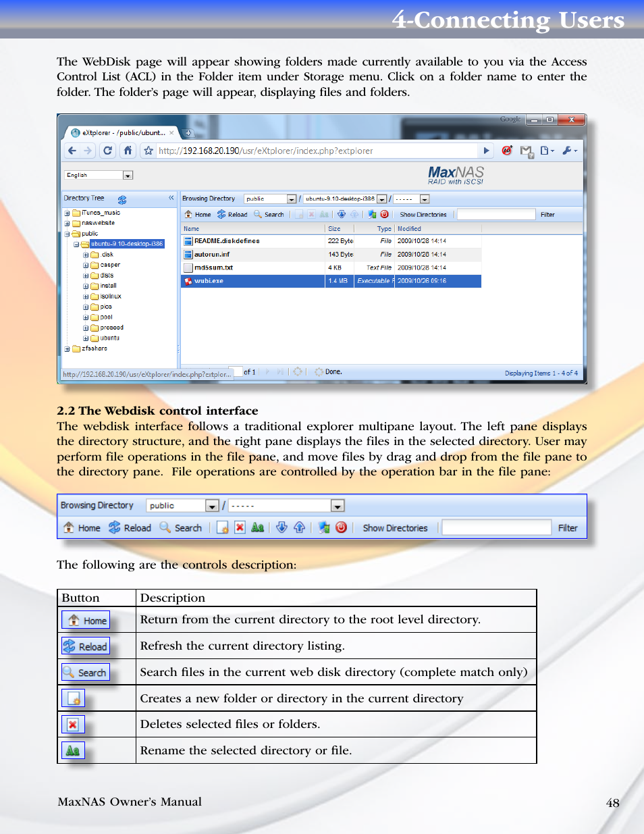The height and width of the screenshot is (834, 644).
Task: Click the new folder icon in the operation bar figure
Action: pos(222,527)
